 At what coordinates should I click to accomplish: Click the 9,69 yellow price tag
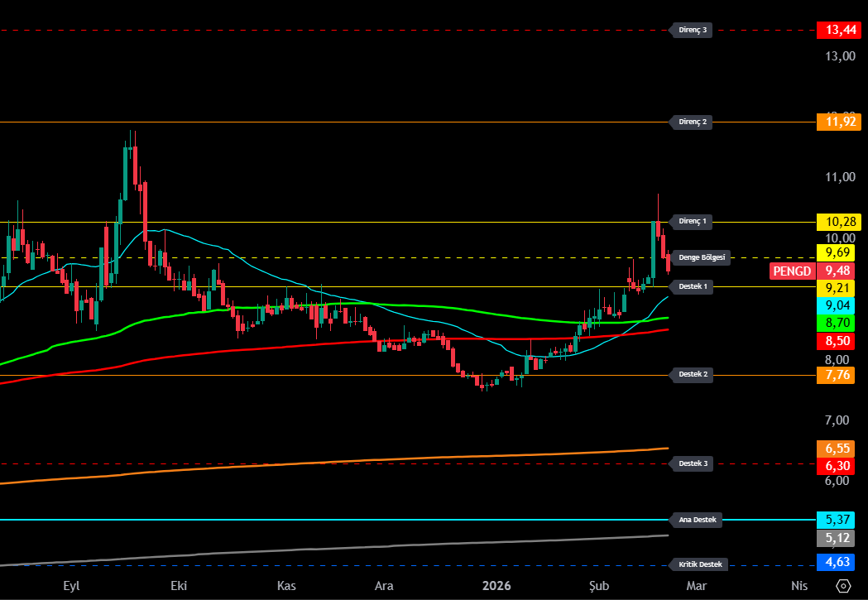pyautogui.click(x=836, y=253)
